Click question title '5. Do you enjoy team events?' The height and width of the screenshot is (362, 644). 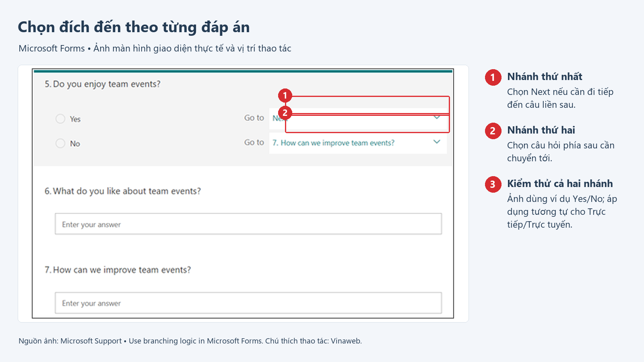tap(103, 84)
